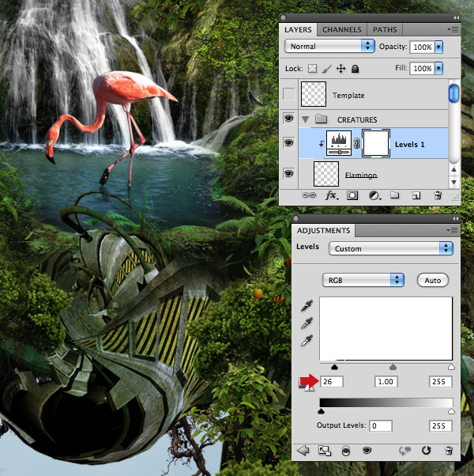The height and width of the screenshot is (476, 474).
Task: Click the highlight input field showing 255
Action: click(x=440, y=382)
